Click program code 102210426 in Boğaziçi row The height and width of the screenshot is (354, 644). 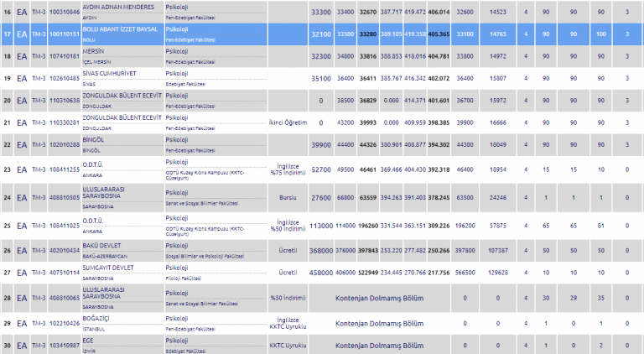pos(65,322)
